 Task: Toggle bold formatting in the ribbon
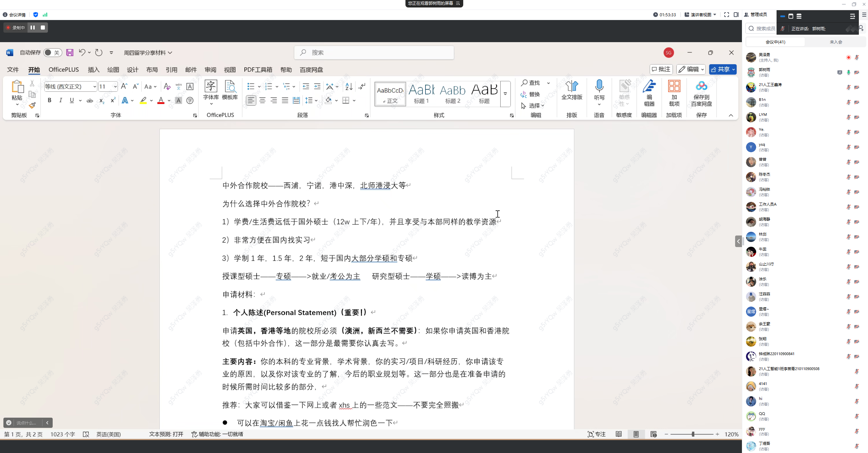(x=50, y=100)
